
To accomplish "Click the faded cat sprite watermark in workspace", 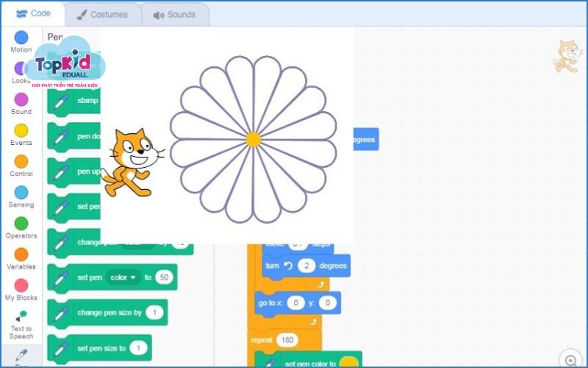I will point(567,56).
